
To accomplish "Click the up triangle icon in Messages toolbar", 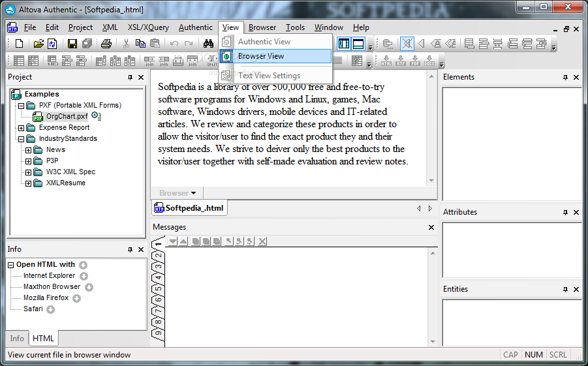I will [183, 241].
